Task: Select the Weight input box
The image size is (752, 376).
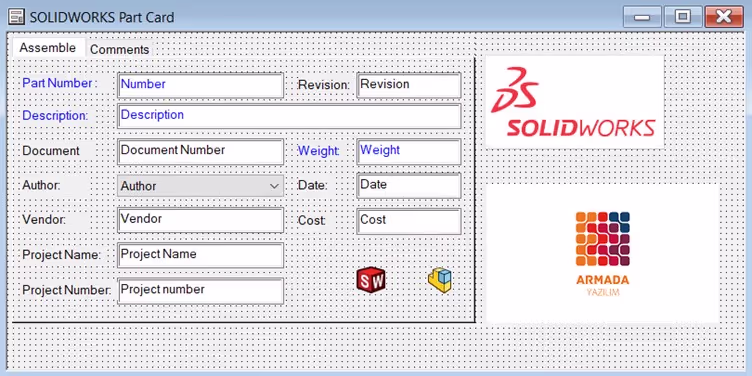Action: coord(409,152)
